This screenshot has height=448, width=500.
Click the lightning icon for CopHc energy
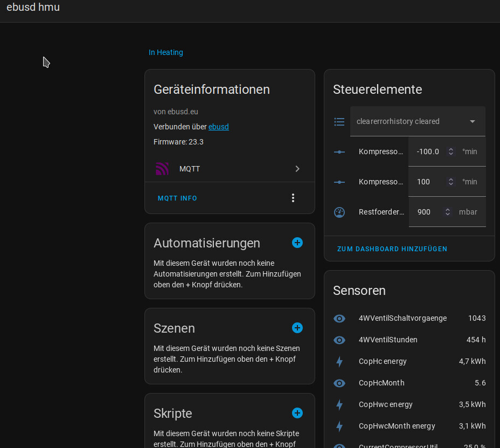pos(339,361)
